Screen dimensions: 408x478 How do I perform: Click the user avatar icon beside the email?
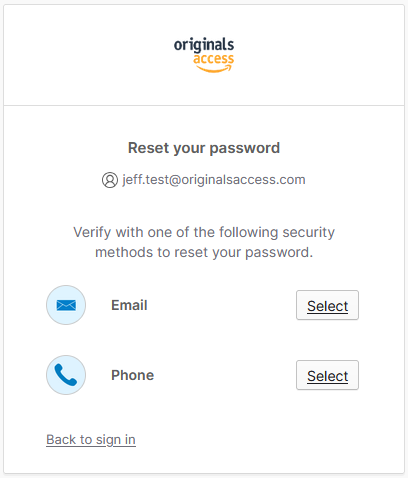(x=110, y=180)
